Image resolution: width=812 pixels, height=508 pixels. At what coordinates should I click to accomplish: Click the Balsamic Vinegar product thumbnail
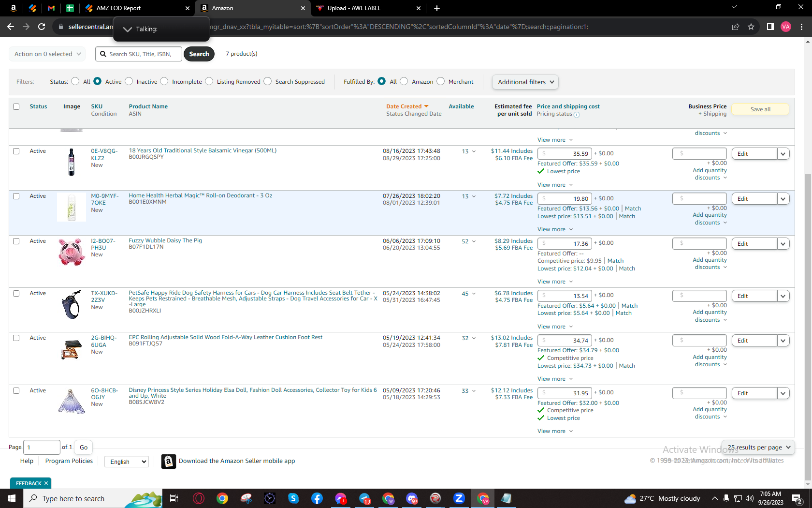[x=72, y=162]
